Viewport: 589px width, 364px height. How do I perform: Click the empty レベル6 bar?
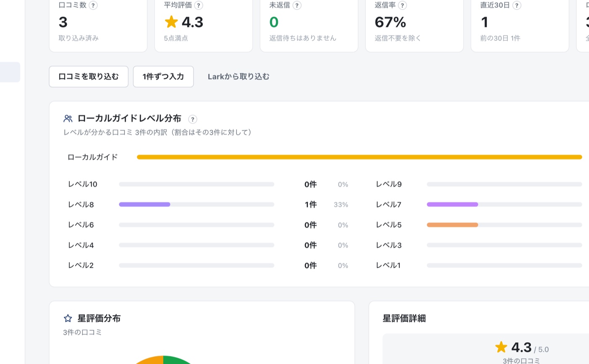[x=196, y=225]
